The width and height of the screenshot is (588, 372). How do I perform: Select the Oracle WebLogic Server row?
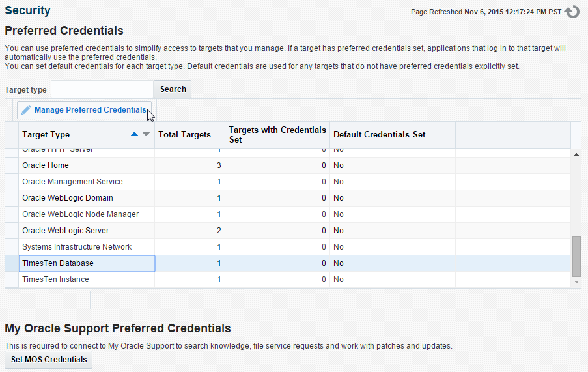click(x=65, y=231)
